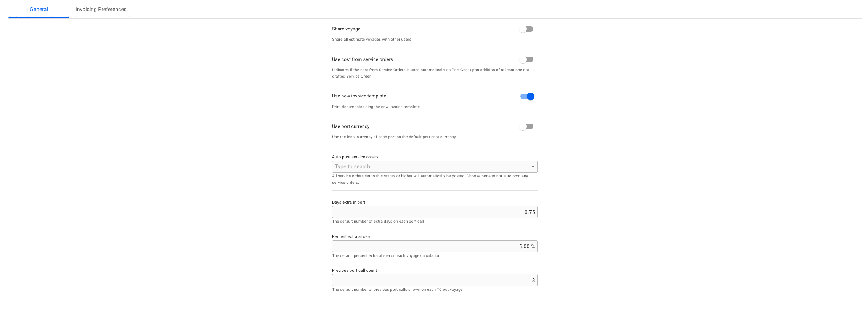Focus the 'Type to search' combo box

[430, 167]
